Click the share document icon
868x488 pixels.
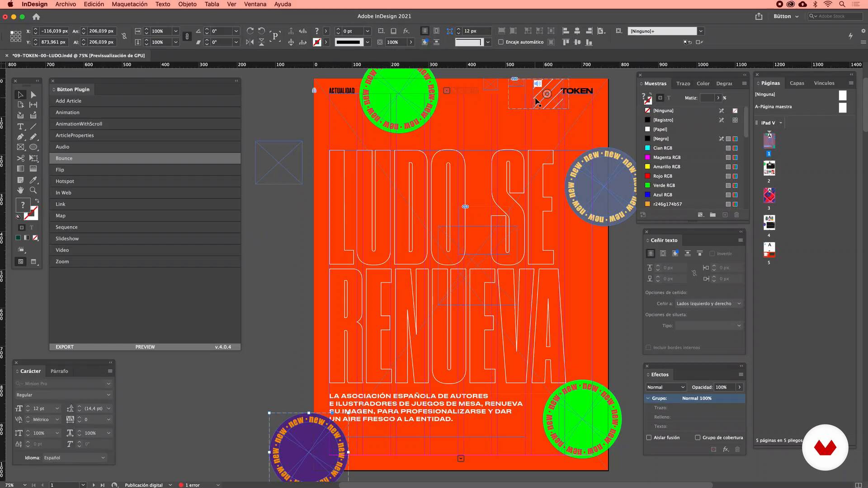coord(759,16)
